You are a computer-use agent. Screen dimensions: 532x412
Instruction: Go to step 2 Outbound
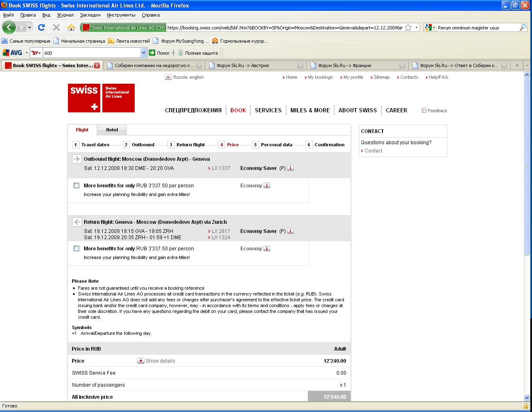click(139, 145)
